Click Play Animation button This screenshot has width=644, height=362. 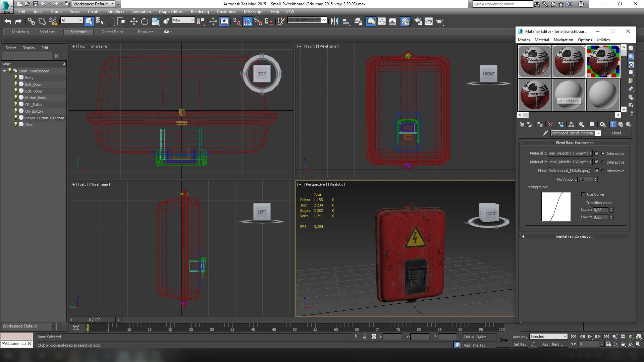[590, 337]
